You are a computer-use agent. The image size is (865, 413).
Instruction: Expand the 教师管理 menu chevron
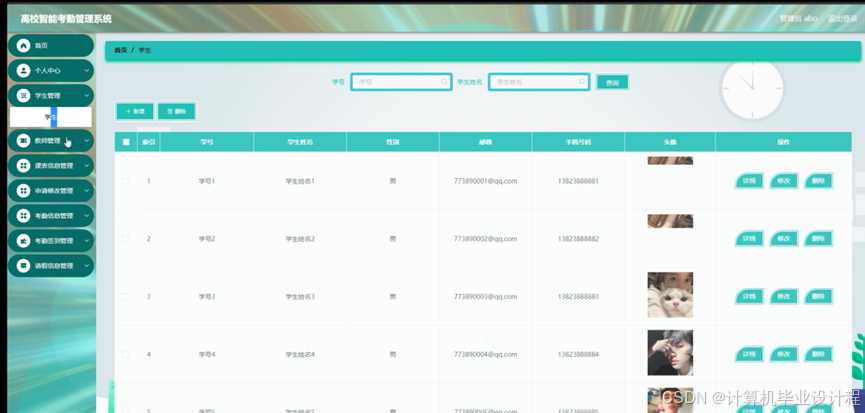(x=87, y=141)
